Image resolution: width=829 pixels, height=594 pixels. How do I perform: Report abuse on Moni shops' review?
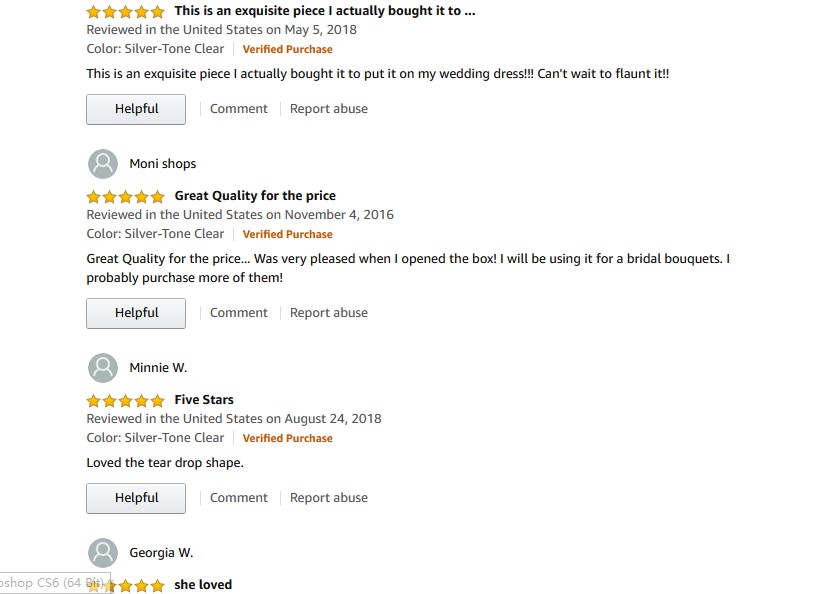[x=329, y=313]
